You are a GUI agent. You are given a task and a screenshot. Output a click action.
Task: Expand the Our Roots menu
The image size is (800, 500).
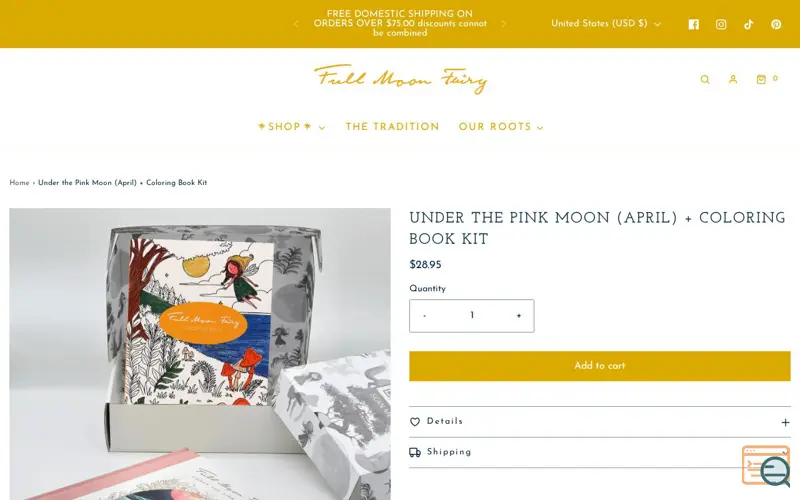pyautogui.click(x=501, y=127)
